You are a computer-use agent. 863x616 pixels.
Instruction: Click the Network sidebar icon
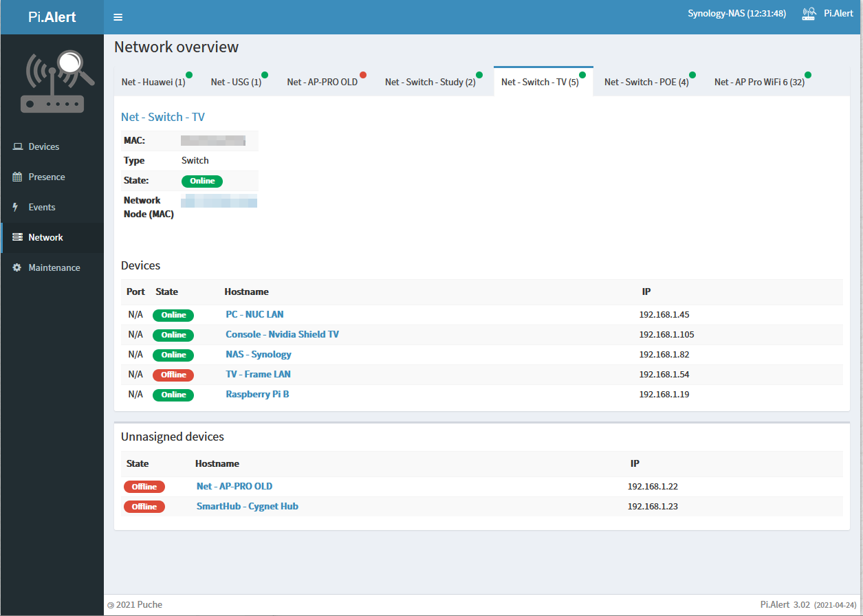(18, 237)
